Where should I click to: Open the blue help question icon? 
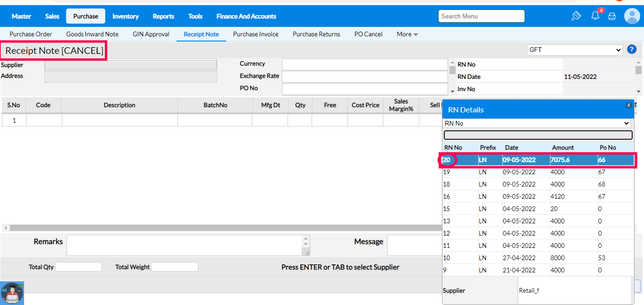(632, 50)
